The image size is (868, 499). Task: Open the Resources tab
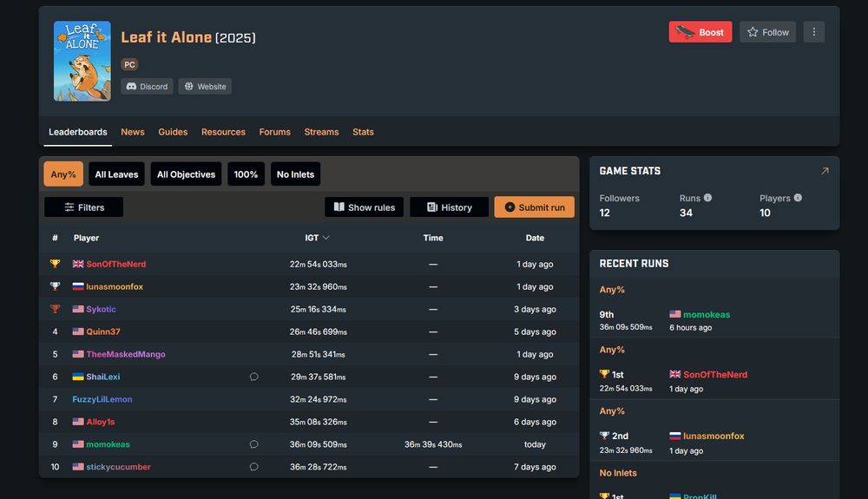click(223, 132)
